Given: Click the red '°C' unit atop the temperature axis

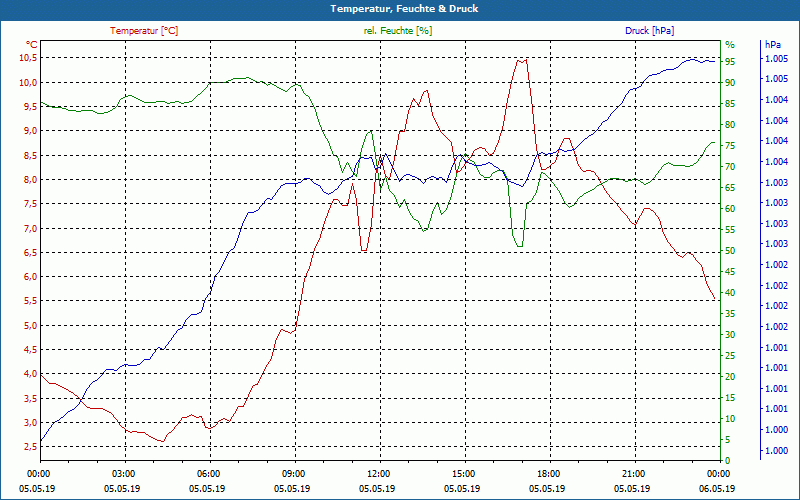Looking at the screenshot, I should (x=31, y=44).
